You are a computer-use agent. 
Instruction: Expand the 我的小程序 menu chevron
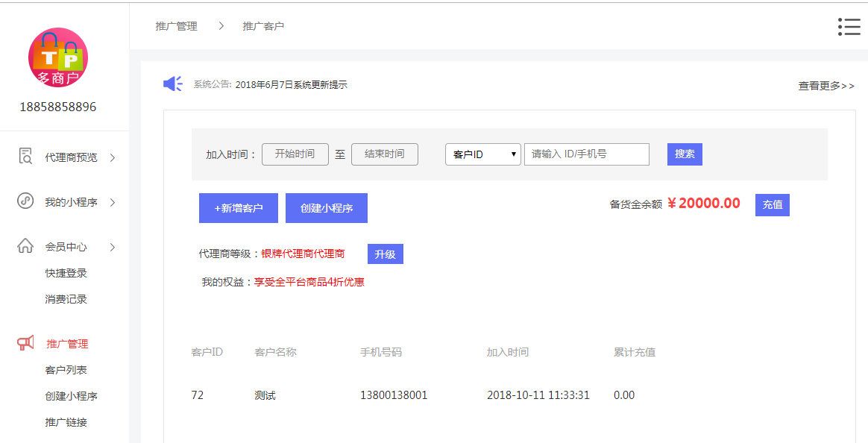pos(113,202)
